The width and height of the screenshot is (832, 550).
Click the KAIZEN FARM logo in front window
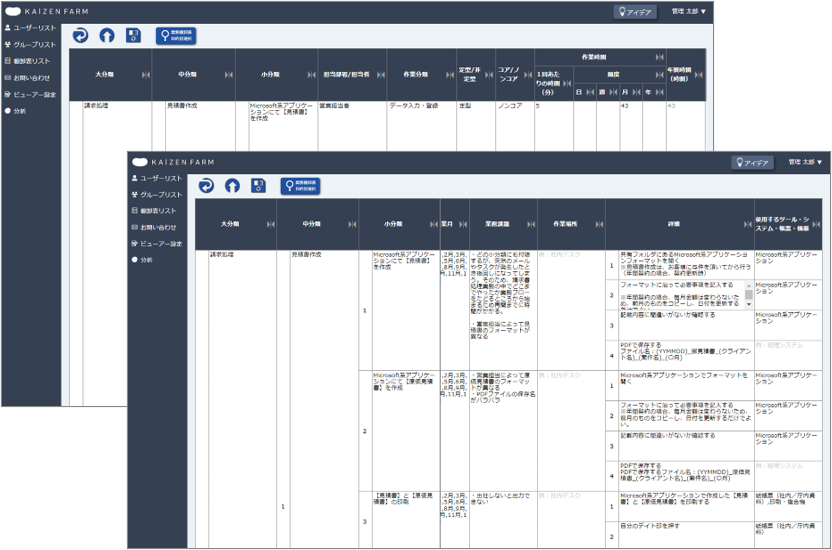click(173, 162)
